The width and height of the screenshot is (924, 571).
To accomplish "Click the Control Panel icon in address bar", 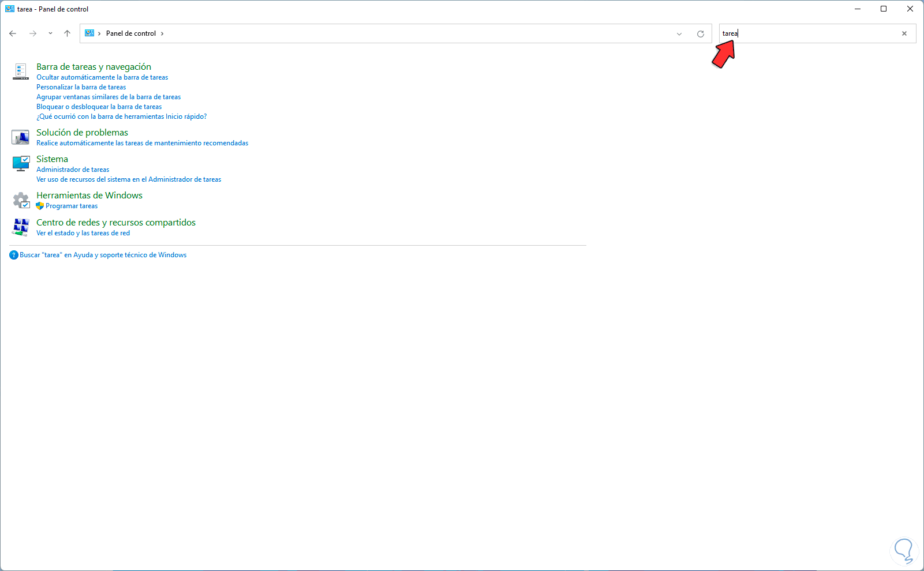I will 89,33.
